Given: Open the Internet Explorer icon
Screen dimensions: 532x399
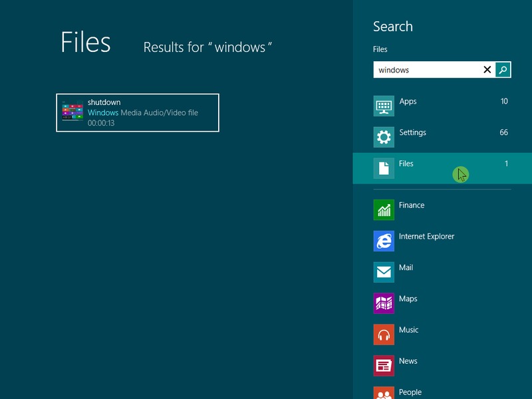Looking at the screenshot, I should tap(384, 241).
